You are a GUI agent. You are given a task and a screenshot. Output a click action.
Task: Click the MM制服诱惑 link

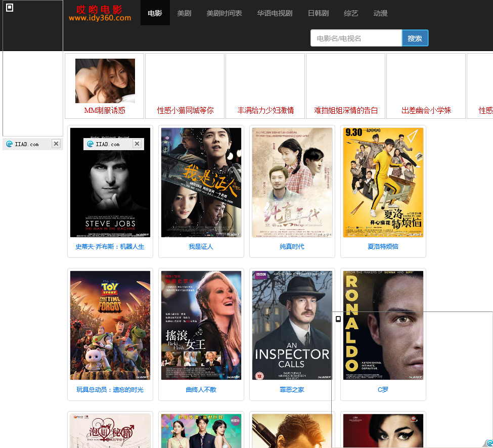point(105,110)
